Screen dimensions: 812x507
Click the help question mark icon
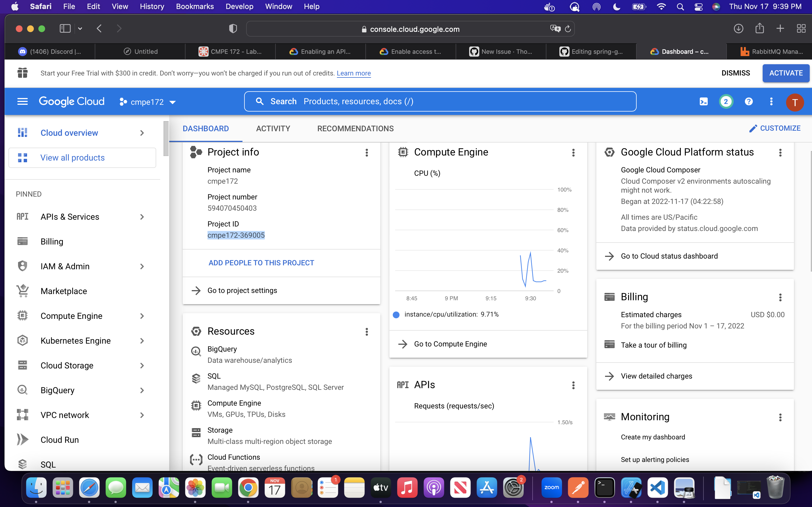pyautogui.click(x=749, y=102)
